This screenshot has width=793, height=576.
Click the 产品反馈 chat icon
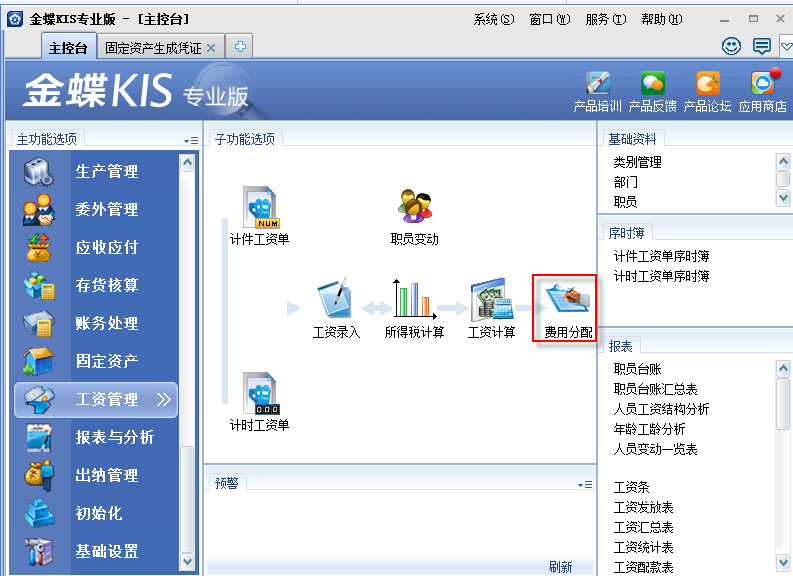tap(652, 83)
